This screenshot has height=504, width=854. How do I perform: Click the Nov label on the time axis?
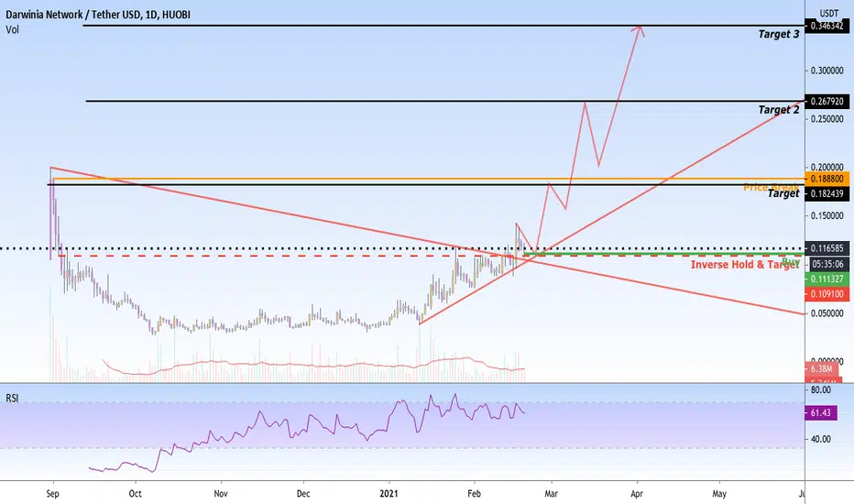(x=221, y=494)
